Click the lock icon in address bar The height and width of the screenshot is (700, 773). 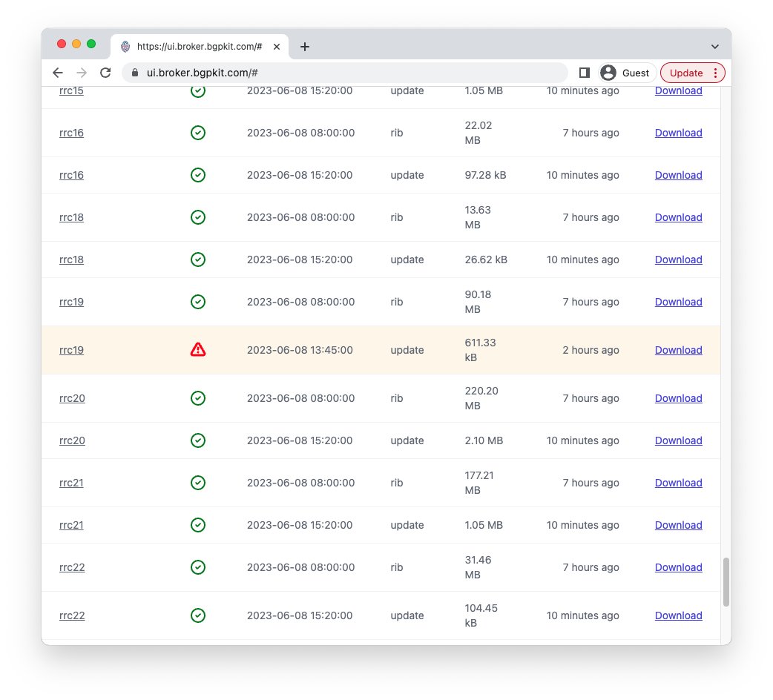pyautogui.click(x=135, y=73)
